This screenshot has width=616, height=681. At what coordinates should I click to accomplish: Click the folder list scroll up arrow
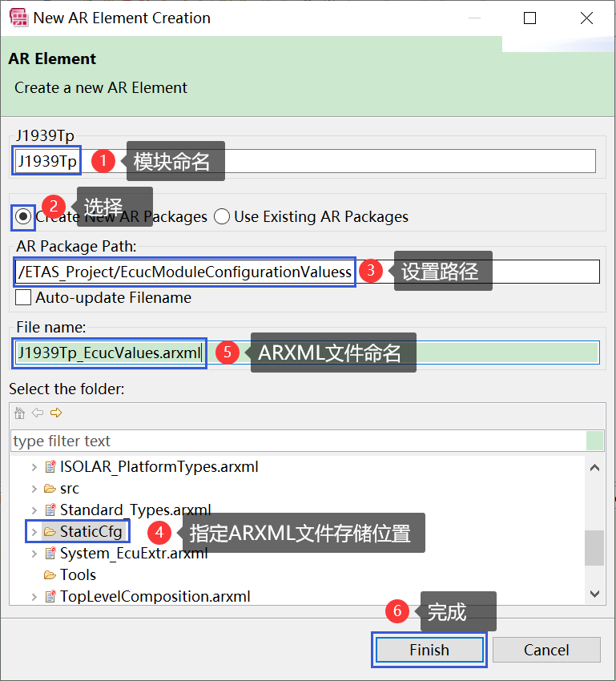tap(594, 468)
